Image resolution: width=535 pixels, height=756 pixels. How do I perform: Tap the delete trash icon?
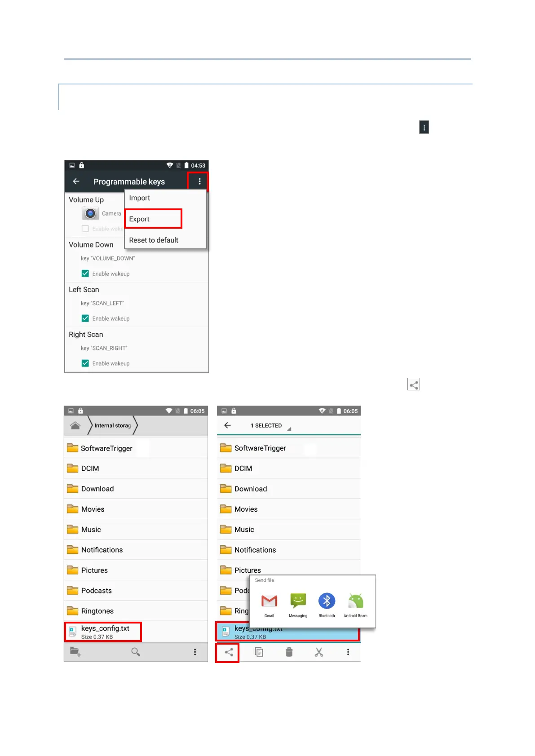[x=289, y=652]
